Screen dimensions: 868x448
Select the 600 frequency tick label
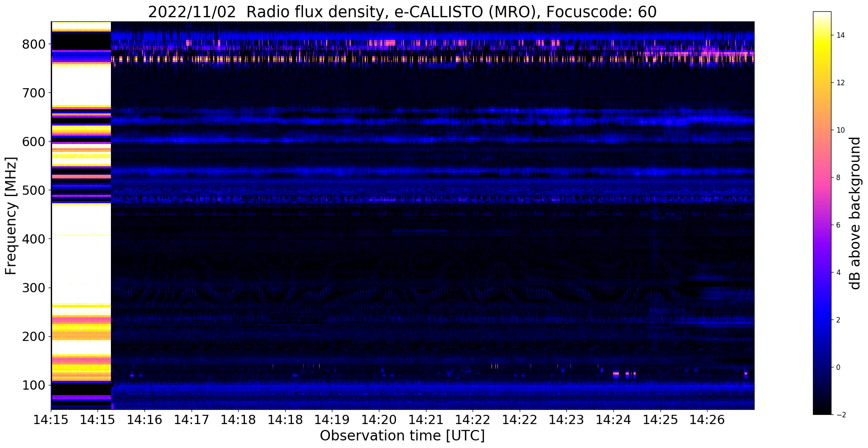pos(34,141)
